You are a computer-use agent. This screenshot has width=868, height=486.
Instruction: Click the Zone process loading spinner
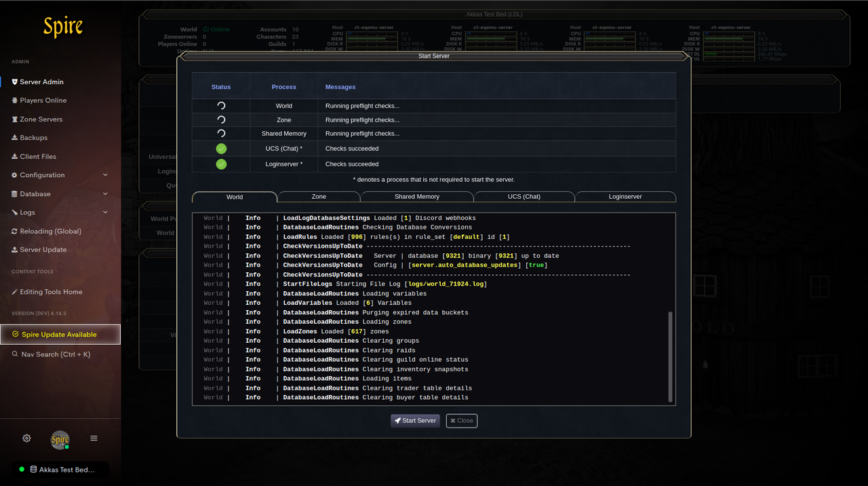coord(221,119)
